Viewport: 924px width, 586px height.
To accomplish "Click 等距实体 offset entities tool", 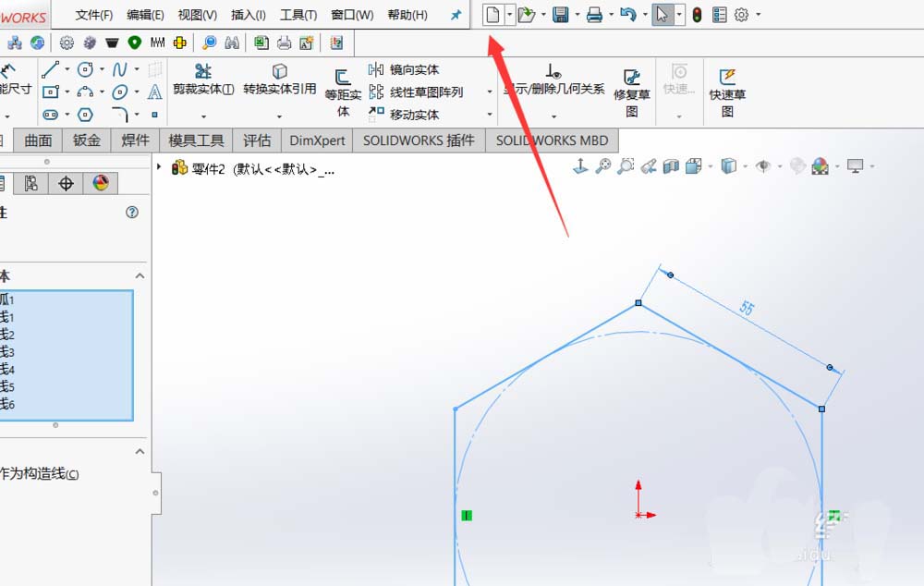I will (x=343, y=93).
